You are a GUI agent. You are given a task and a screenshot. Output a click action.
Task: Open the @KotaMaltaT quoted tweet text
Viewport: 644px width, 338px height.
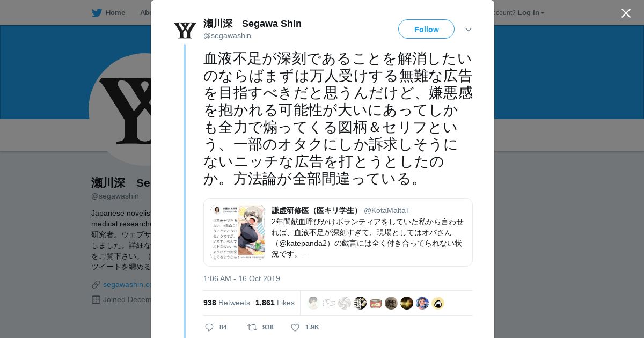(x=368, y=238)
